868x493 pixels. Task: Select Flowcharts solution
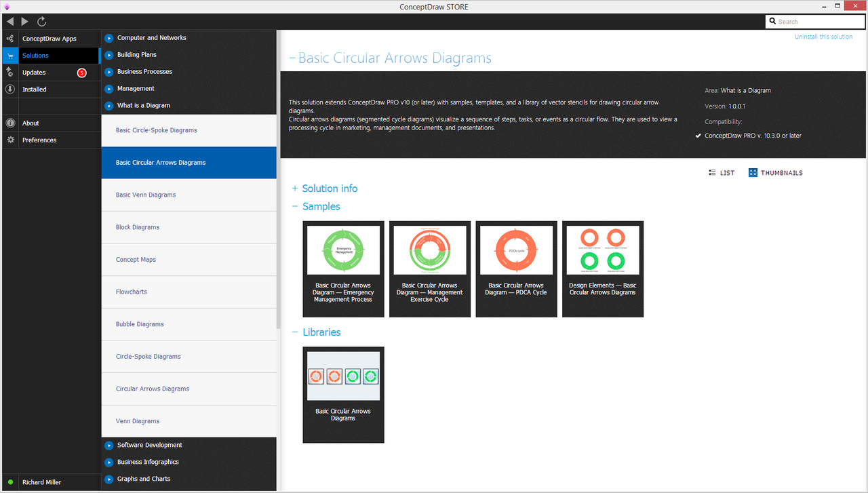[189, 292]
